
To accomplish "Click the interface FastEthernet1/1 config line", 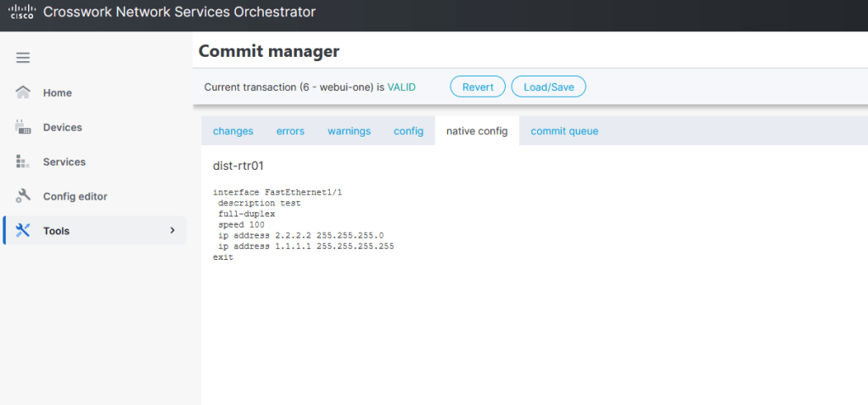I will coord(277,193).
